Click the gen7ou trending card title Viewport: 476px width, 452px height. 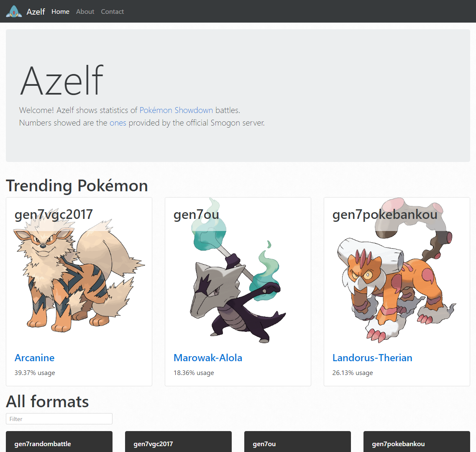196,214
